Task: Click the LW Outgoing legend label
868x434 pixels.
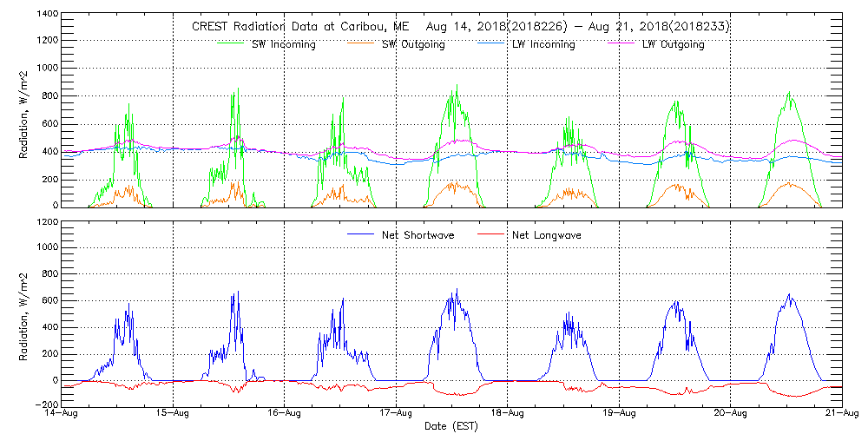Action: coord(673,44)
